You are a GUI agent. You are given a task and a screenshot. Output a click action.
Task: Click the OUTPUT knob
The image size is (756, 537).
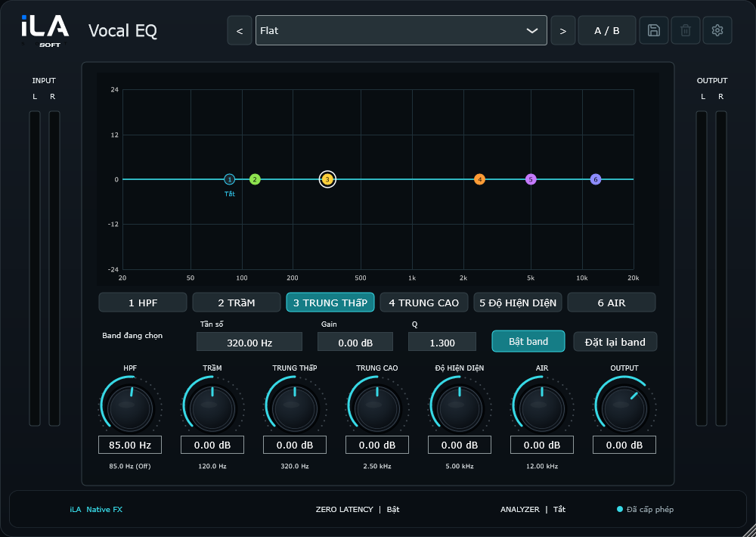click(624, 408)
